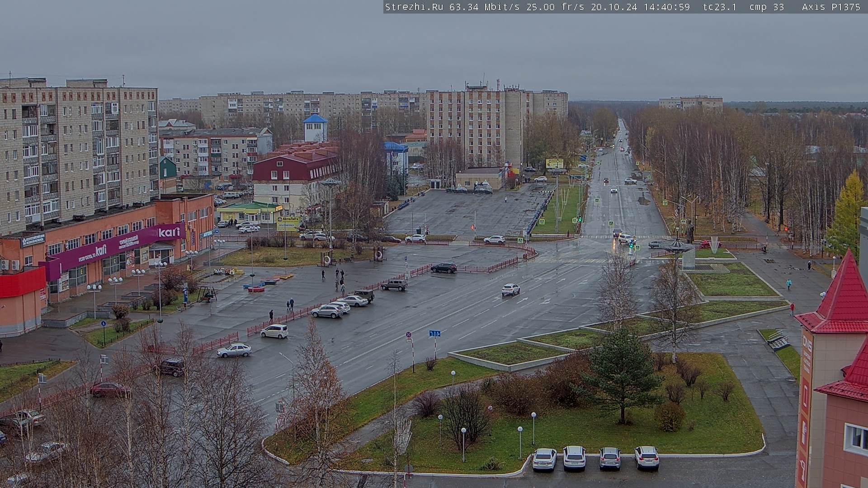Select the tc23.1 overlay entry
This screenshot has width=868, height=488.
(720, 7)
